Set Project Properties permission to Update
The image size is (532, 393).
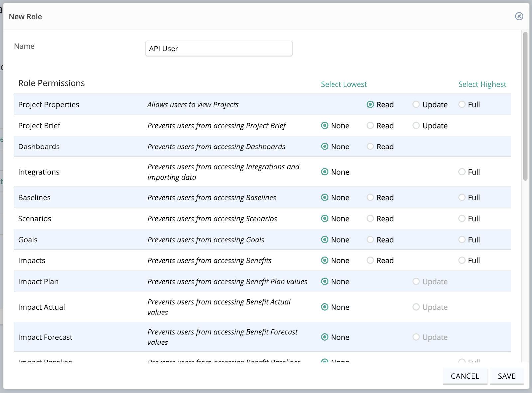coord(416,104)
